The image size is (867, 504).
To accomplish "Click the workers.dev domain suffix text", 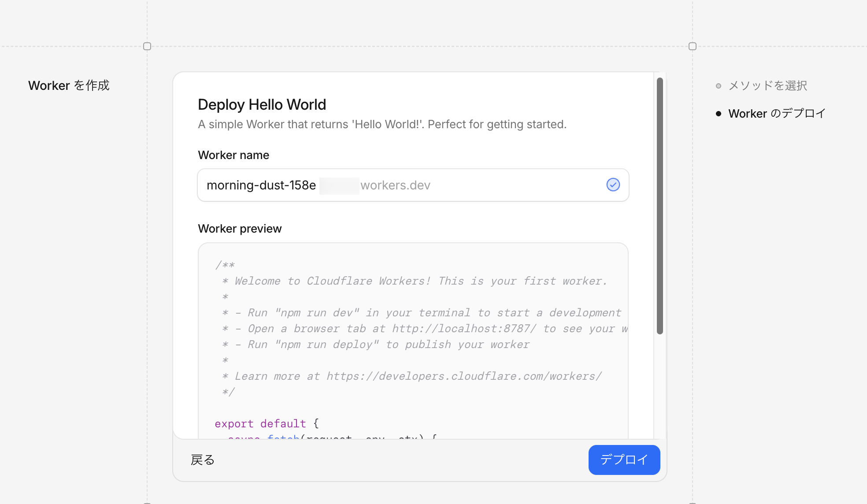I will [x=395, y=185].
